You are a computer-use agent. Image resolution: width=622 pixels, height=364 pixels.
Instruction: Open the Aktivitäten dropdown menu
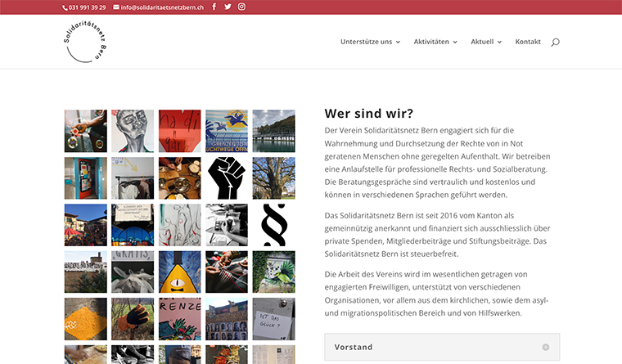435,42
